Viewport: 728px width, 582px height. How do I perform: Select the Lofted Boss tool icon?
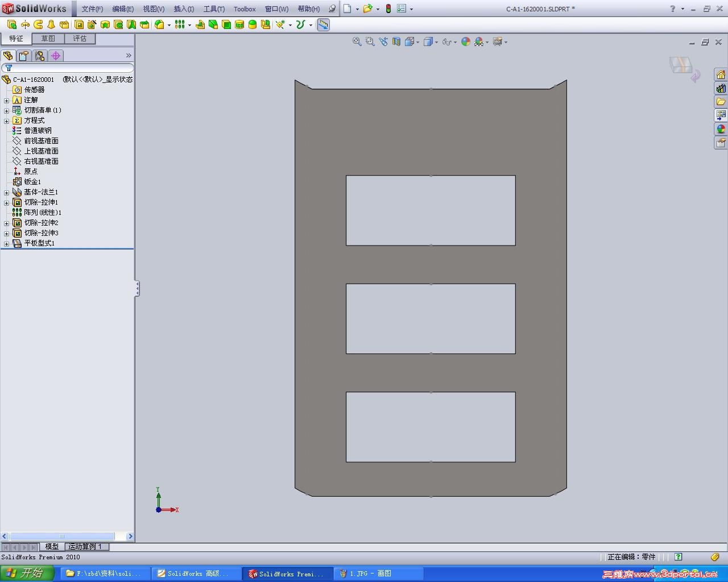coord(51,24)
